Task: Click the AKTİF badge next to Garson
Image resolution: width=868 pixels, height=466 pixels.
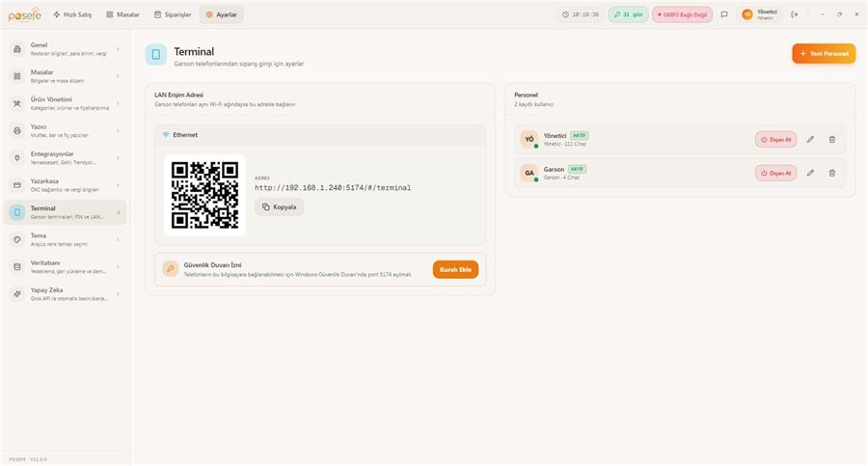Action: (577, 169)
